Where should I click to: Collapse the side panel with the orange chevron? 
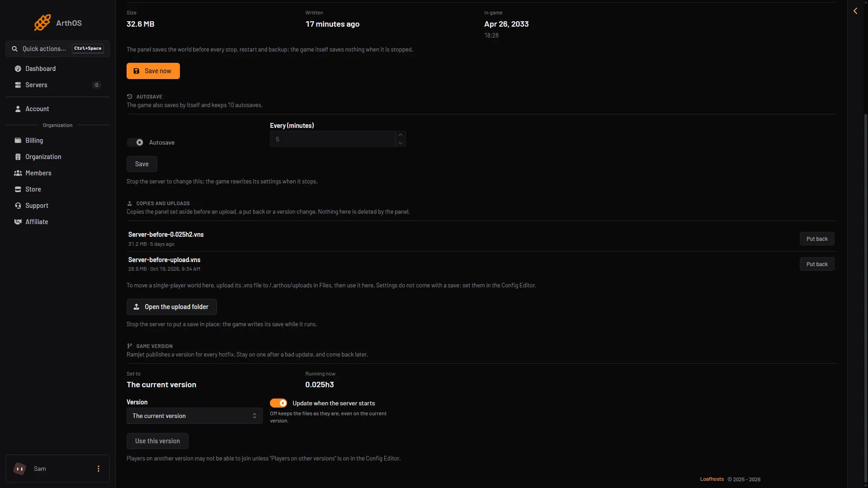point(855,11)
